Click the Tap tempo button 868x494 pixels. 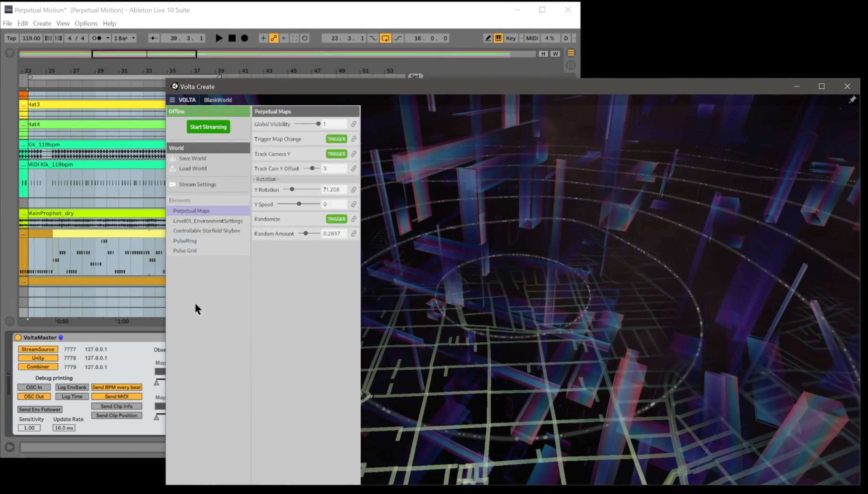(x=11, y=38)
